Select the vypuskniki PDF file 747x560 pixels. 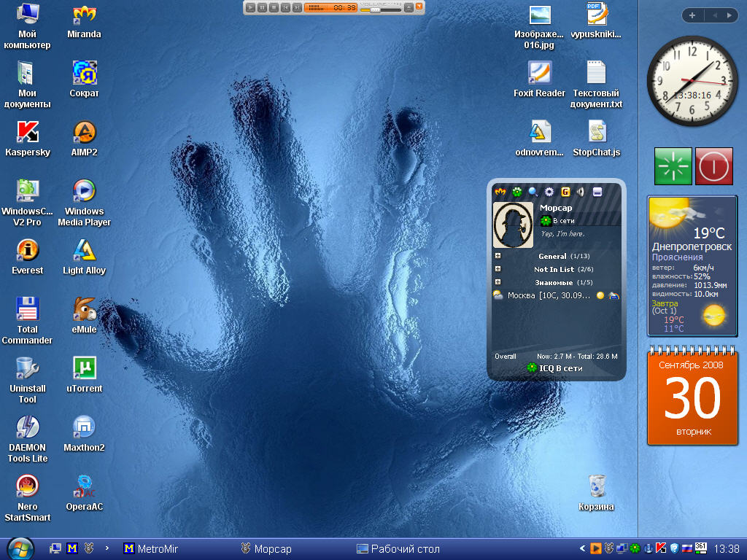click(597, 22)
